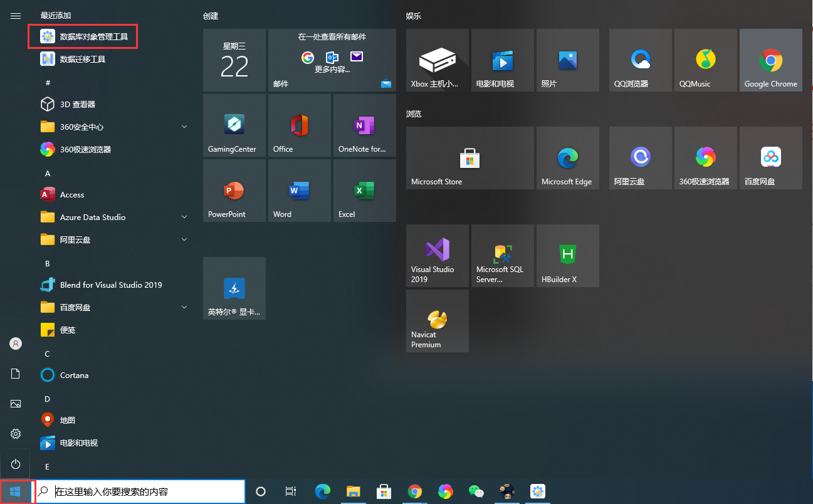The width and height of the screenshot is (813, 504).
Task: Launch Google Chrome tile
Action: pos(771,60)
